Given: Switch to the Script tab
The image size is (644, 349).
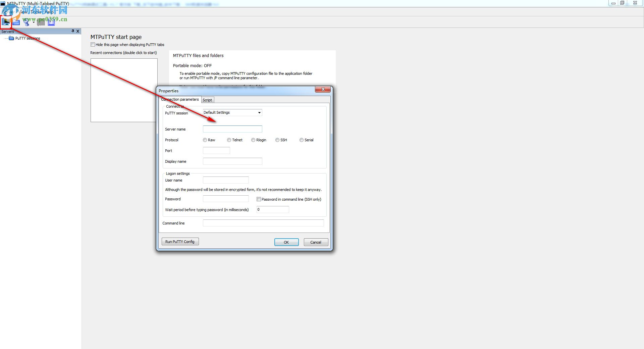Looking at the screenshot, I should tap(207, 100).
